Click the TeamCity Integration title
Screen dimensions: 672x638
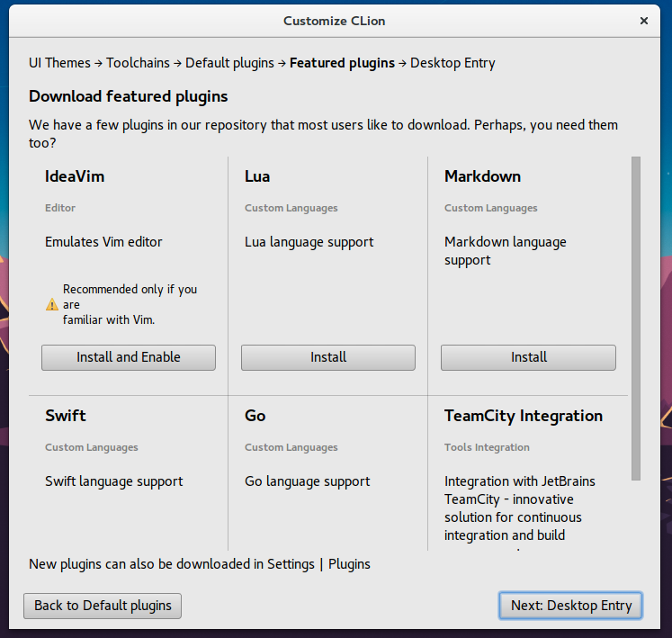coord(524,416)
